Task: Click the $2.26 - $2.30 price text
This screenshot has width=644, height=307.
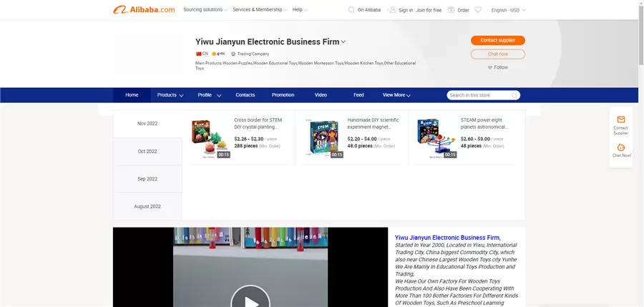Action: (x=249, y=139)
